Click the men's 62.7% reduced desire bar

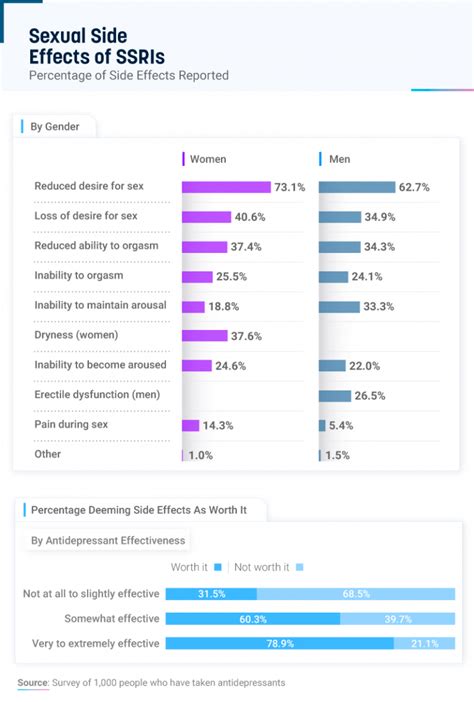pyautogui.click(x=357, y=187)
